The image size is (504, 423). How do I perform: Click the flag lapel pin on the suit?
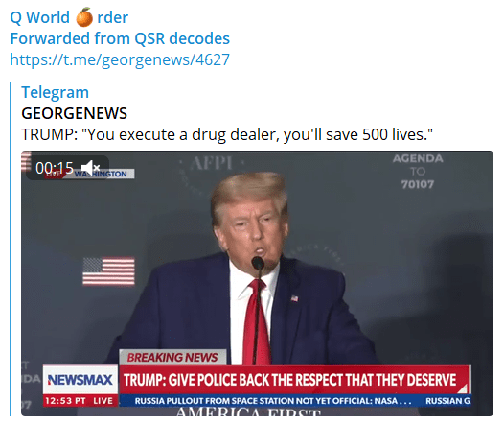click(294, 298)
